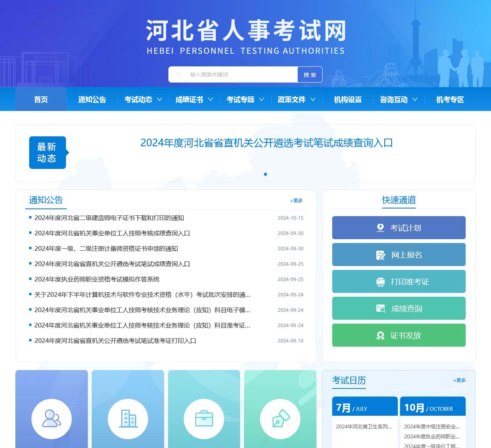Select the blue carousel indicator dot
The height and width of the screenshot is (448, 491).
(x=265, y=174)
